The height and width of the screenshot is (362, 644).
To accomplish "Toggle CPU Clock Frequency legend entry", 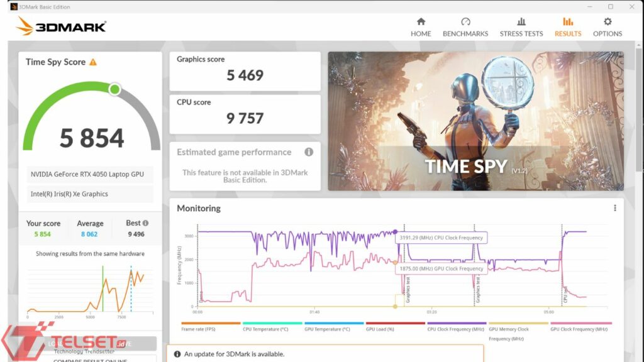I will 455,329.
